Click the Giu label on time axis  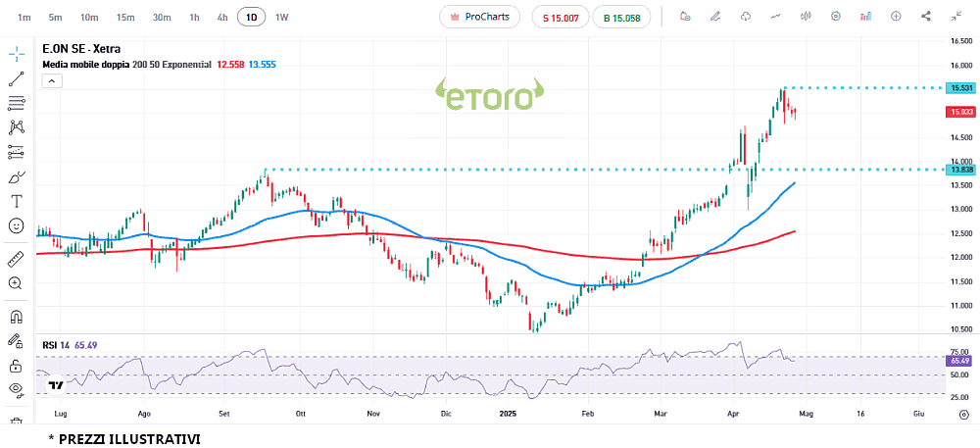(x=918, y=414)
